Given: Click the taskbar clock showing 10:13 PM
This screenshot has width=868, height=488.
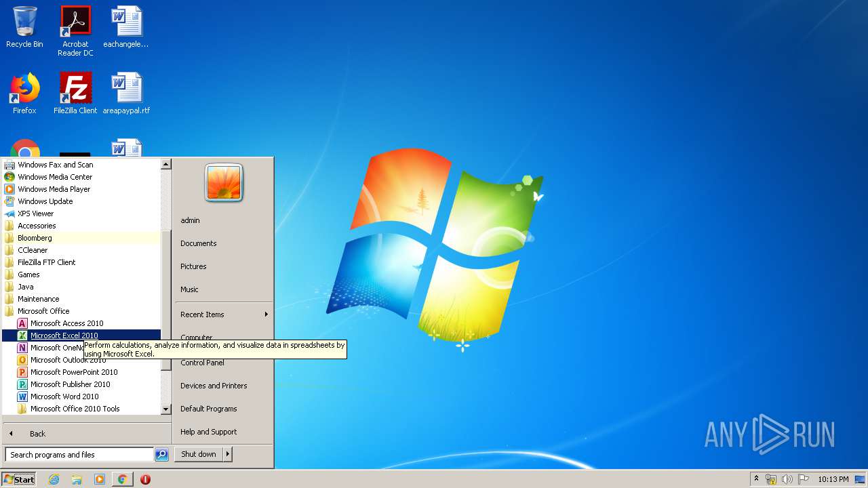Looking at the screenshot, I should [833, 479].
